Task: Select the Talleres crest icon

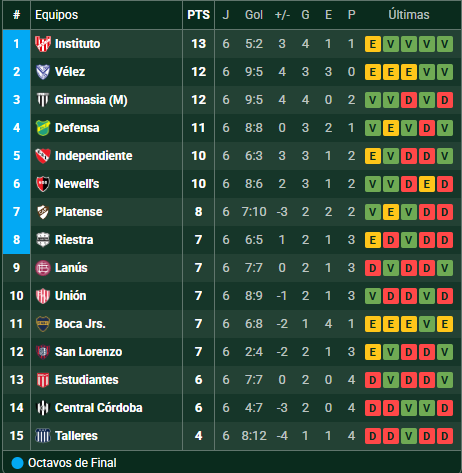Action: coord(43,436)
